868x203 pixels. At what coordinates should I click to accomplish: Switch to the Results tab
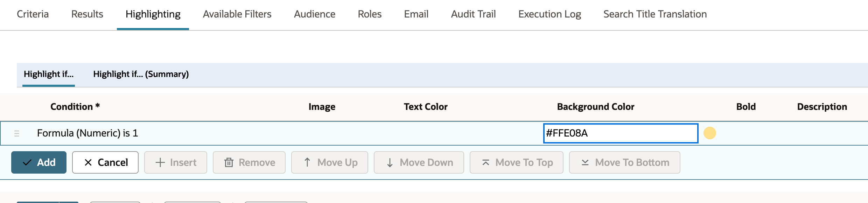(87, 14)
